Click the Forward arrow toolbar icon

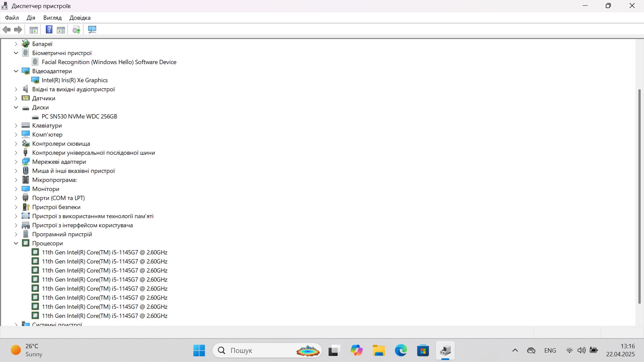point(18,30)
